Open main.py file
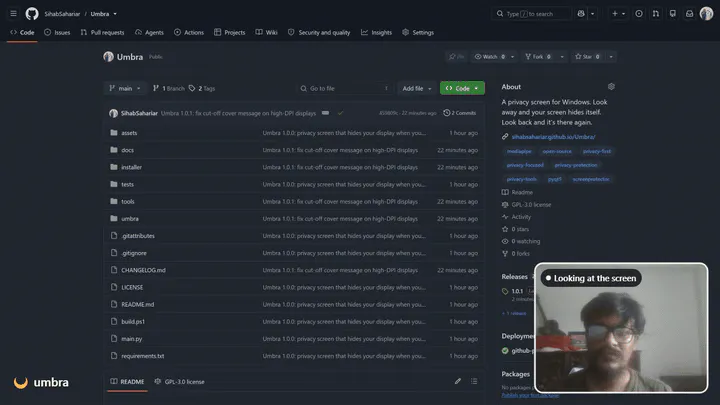 point(131,339)
